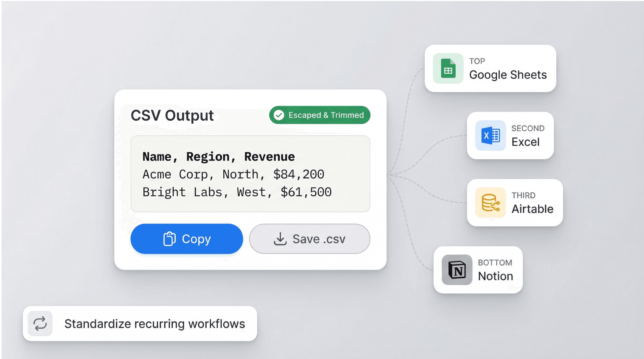This screenshot has width=644, height=359.
Task: Click the Google Sheets icon
Action: pos(448,68)
